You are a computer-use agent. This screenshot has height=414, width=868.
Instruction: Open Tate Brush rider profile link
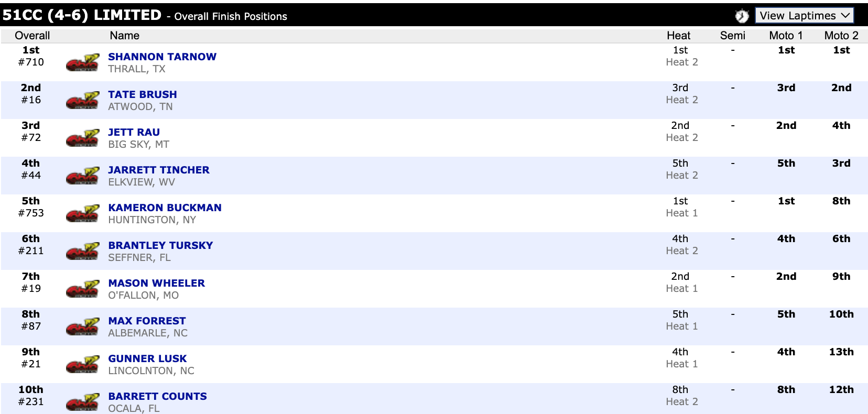point(143,94)
